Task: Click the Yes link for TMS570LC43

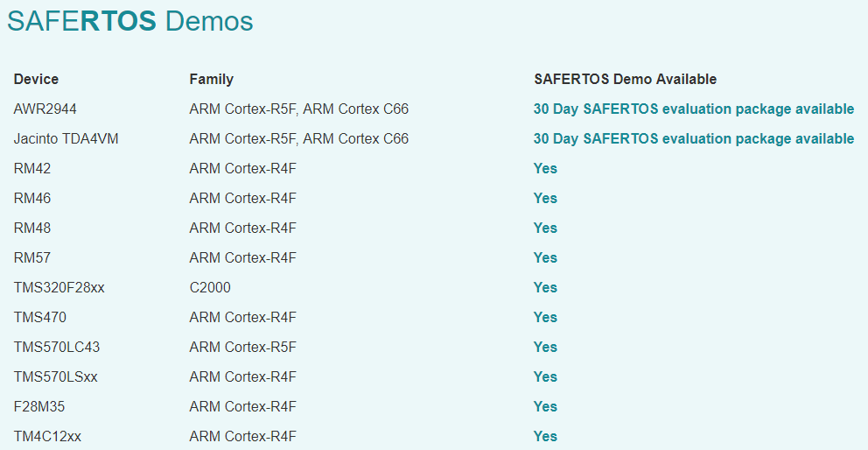Action: (x=545, y=347)
